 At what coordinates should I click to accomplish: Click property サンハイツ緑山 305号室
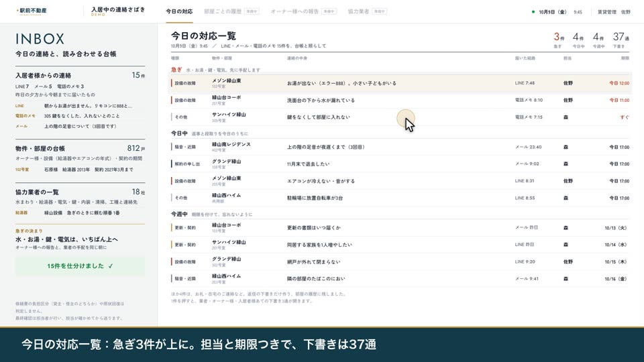pyautogui.click(x=229, y=117)
